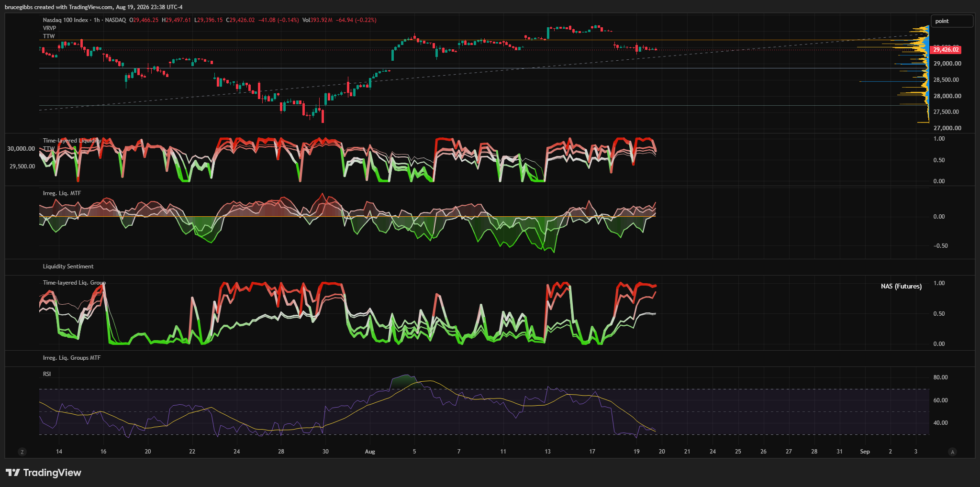This screenshot has width=980, height=487.
Task: Click the header text 'brucegibbs created with TradingView.com'
Action: point(59,7)
